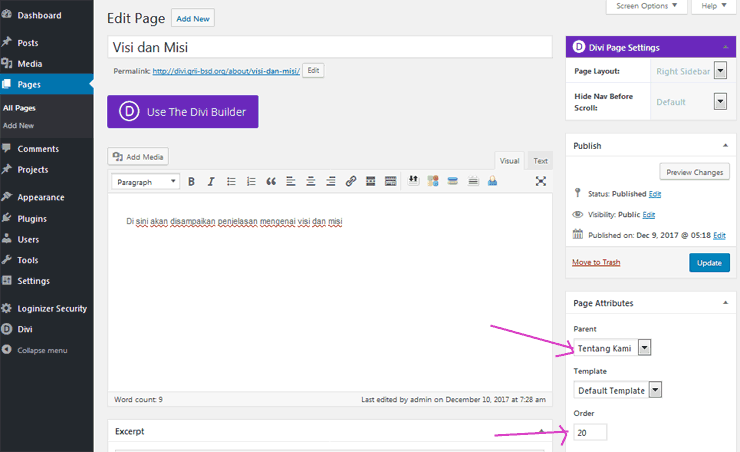The height and width of the screenshot is (452, 740).
Task: Toggle the toolbar kitchen sink
Action: coord(390,182)
